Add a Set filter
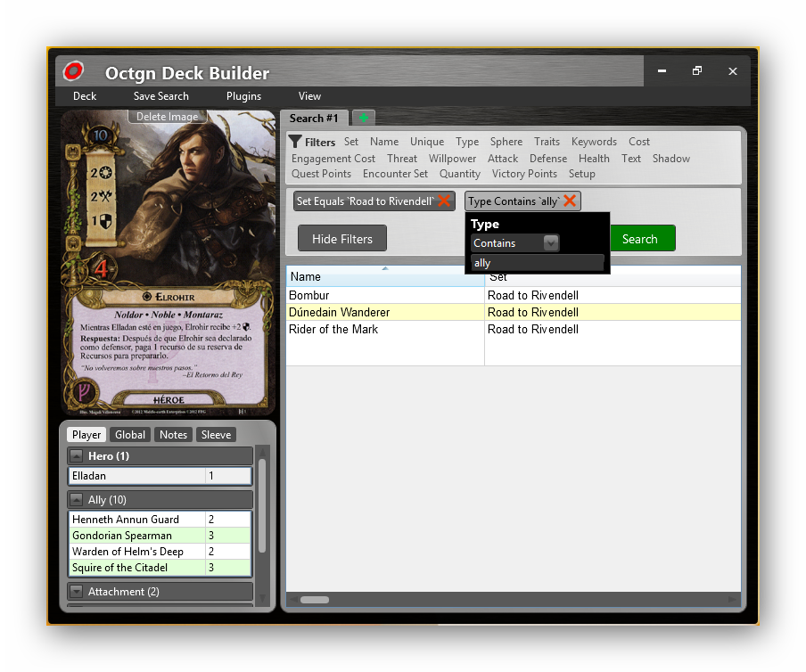This screenshot has width=806, height=672. 351,142
